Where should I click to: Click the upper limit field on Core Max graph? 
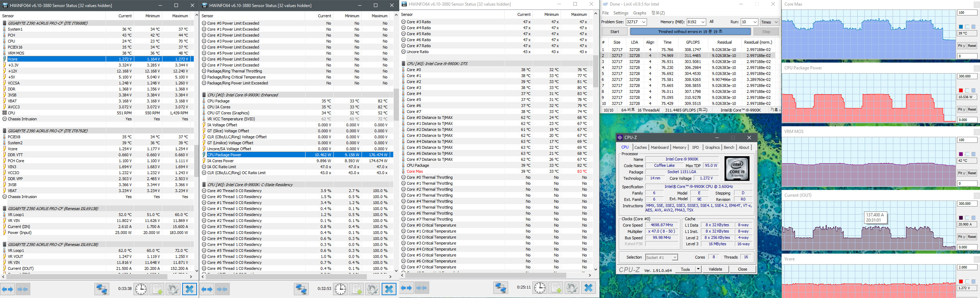[967, 13]
